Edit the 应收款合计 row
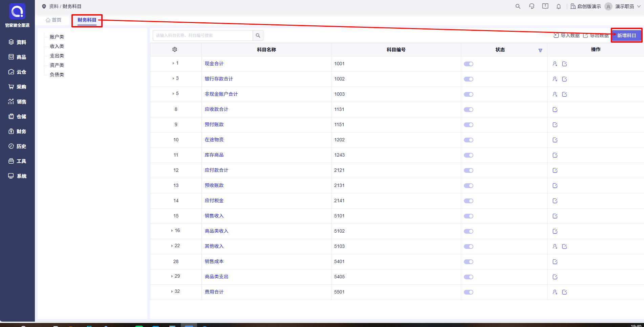644x327 pixels. (x=555, y=109)
